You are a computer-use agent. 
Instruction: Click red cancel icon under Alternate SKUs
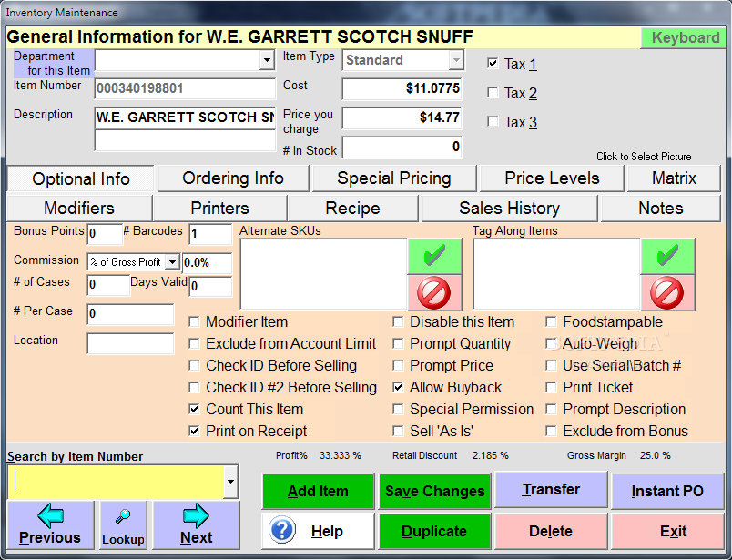[434, 293]
